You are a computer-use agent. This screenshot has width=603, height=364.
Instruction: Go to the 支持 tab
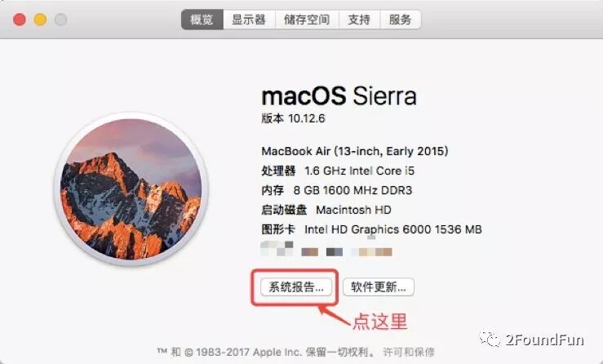[x=359, y=20]
